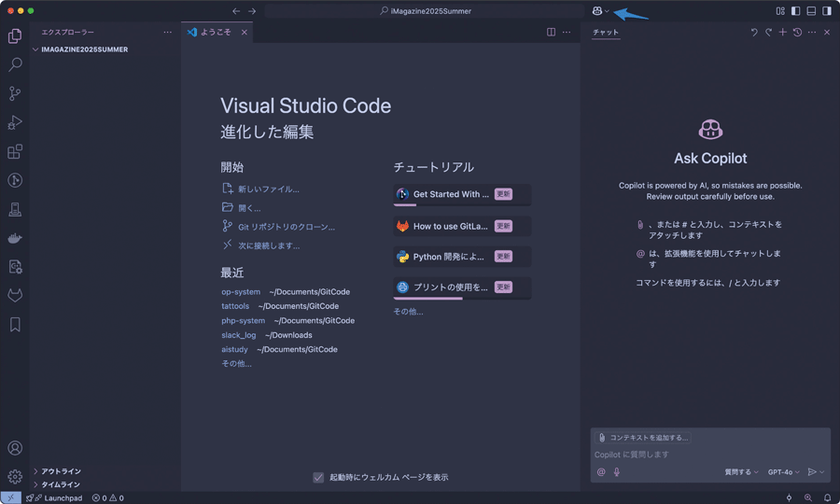Viewport: 840px width, 504px height.
Task: Open recent project op-system
Action: point(241,292)
